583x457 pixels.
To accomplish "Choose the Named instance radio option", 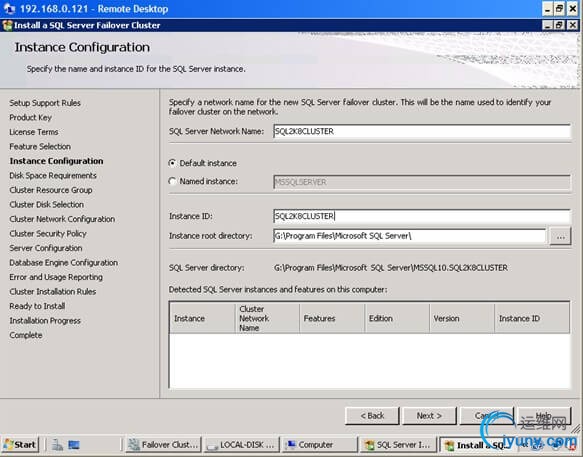I will click(x=172, y=181).
